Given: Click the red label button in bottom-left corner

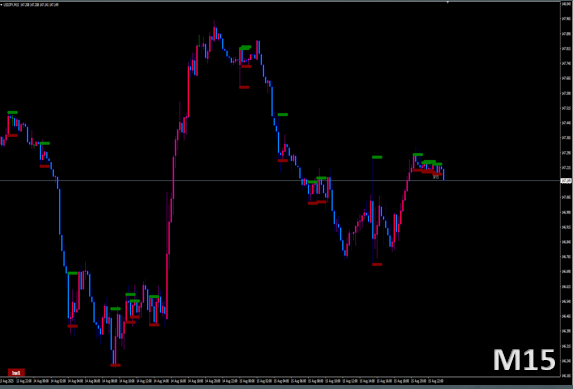Looking at the screenshot, I should click(x=16, y=373).
